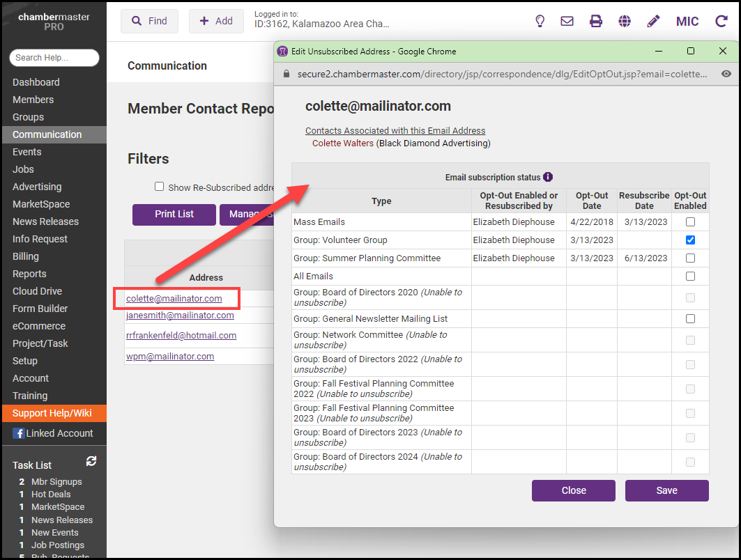Open the colette@mailinator.com address link

[174, 299]
